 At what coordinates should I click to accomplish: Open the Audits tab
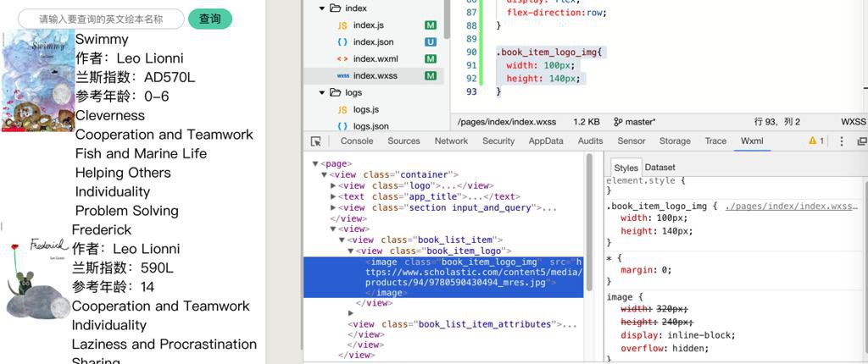tap(591, 141)
